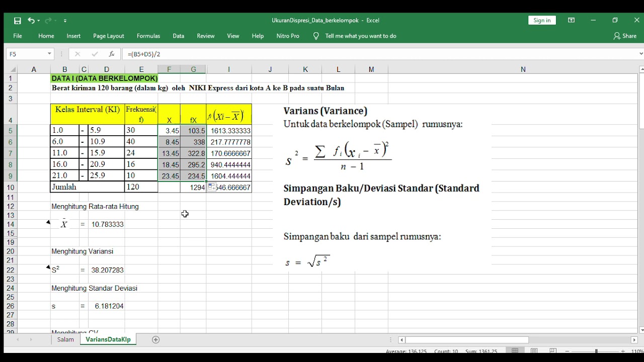The image size is (644, 362).
Task: Open the View ribbon tab
Action: tap(233, 36)
